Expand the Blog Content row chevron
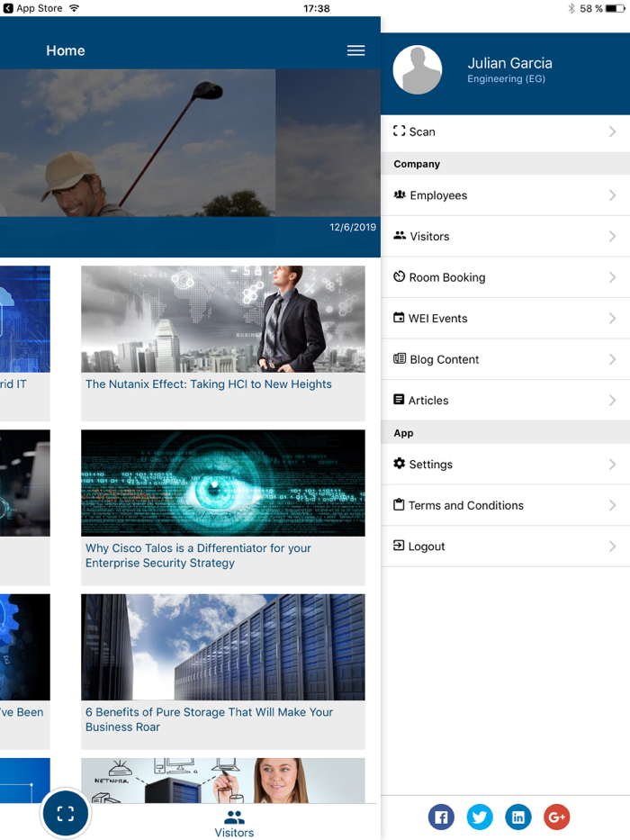This screenshot has height=840, width=630. coord(612,359)
